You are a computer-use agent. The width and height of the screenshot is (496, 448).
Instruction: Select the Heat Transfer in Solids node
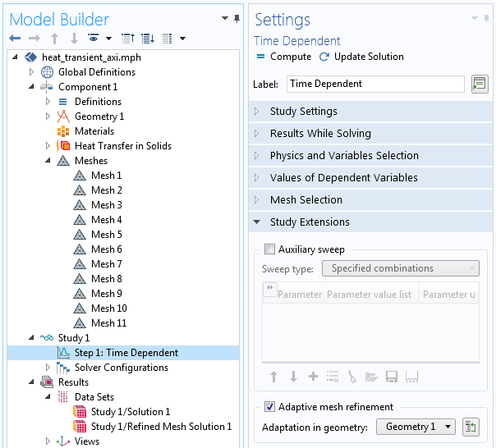[x=122, y=146]
